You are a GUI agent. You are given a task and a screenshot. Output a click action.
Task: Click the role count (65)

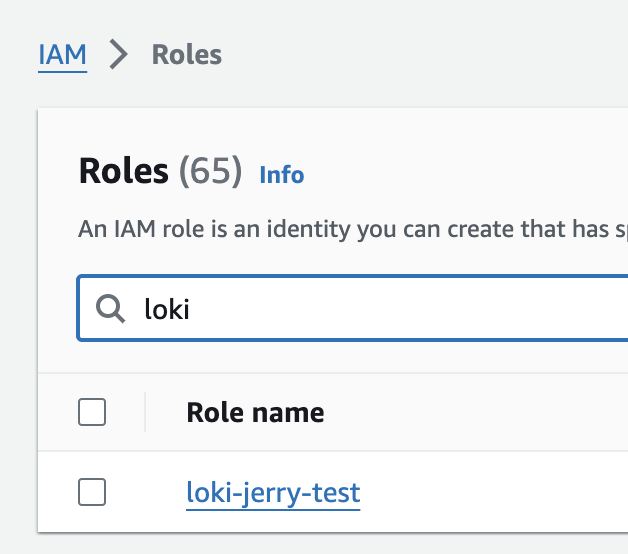tap(210, 172)
